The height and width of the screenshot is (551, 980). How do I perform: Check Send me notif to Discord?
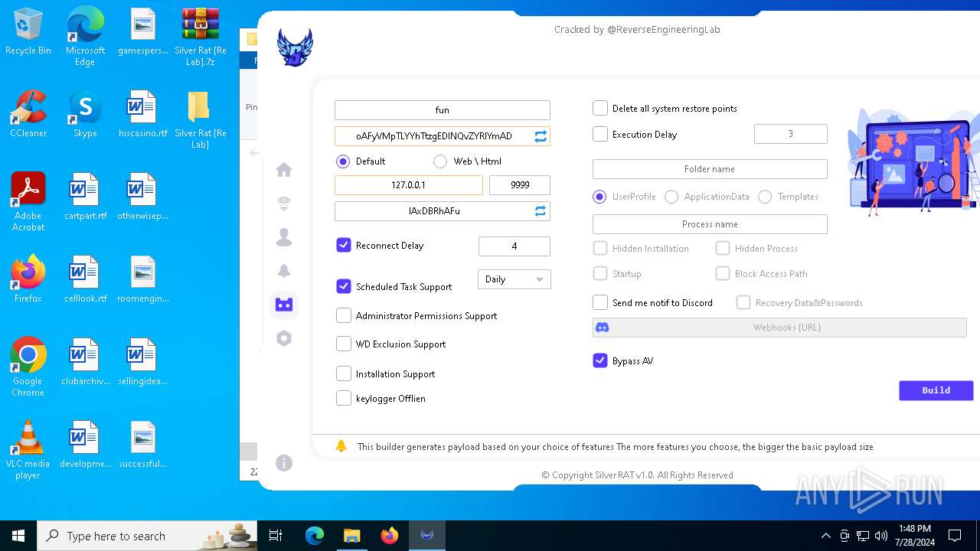click(600, 302)
